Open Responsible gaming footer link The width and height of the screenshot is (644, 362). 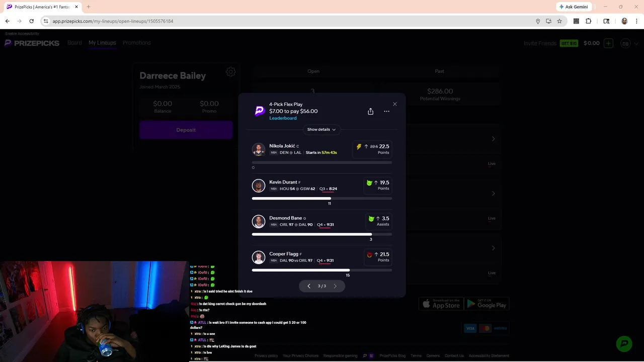tap(340, 355)
